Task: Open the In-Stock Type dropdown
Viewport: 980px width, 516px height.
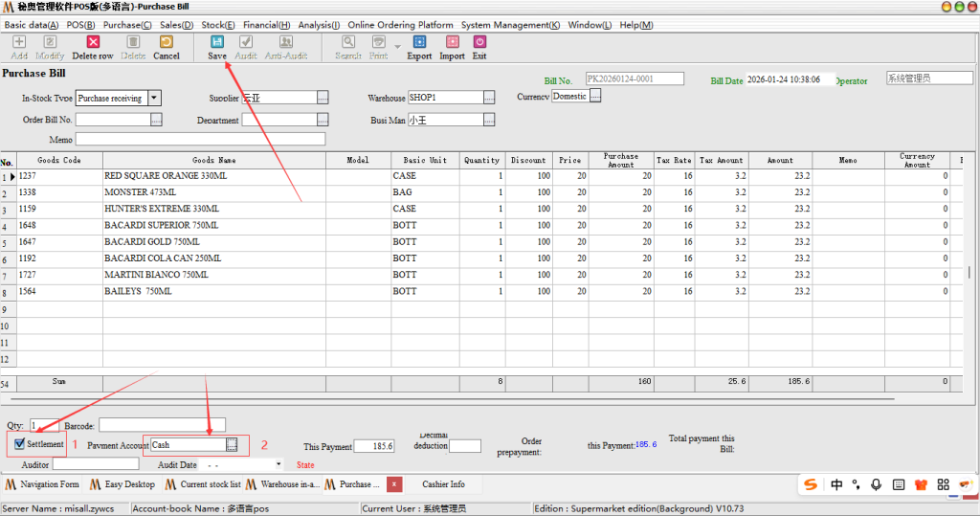Action: coord(155,98)
